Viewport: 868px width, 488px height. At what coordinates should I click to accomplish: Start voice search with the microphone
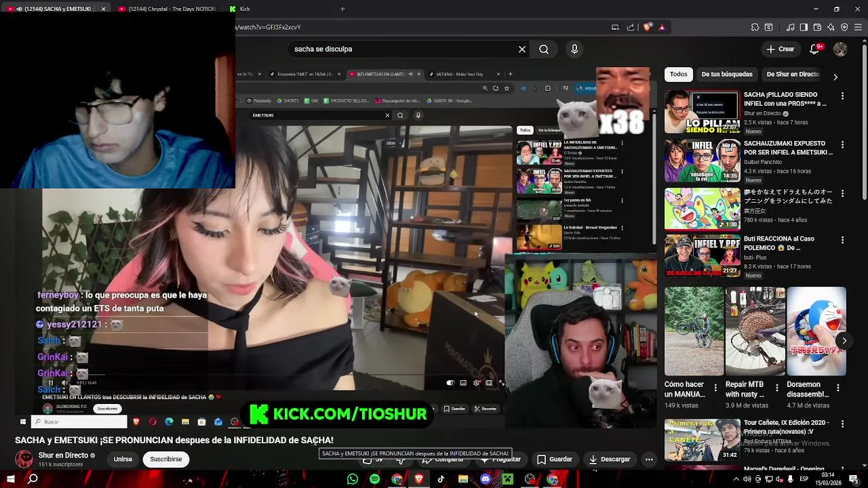click(x=574, y=49)
